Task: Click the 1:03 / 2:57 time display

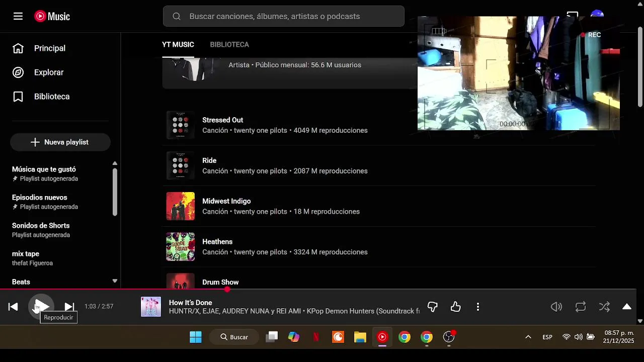Action: coord(99,307)
